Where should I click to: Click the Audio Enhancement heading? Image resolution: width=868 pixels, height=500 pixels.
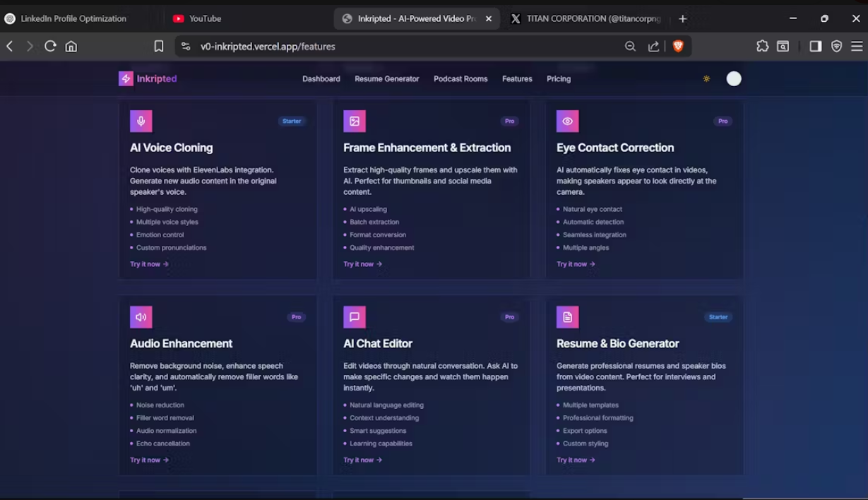point(182,343)
